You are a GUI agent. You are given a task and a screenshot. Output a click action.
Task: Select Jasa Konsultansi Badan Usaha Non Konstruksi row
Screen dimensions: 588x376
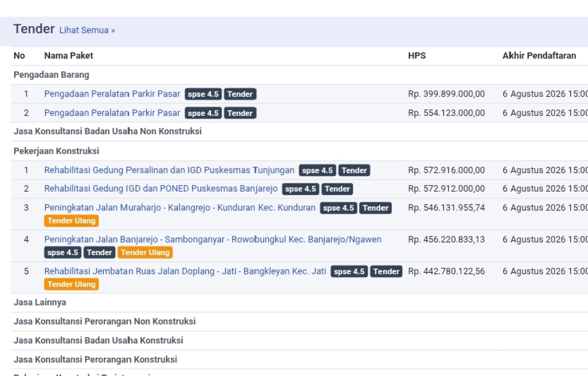299,131
